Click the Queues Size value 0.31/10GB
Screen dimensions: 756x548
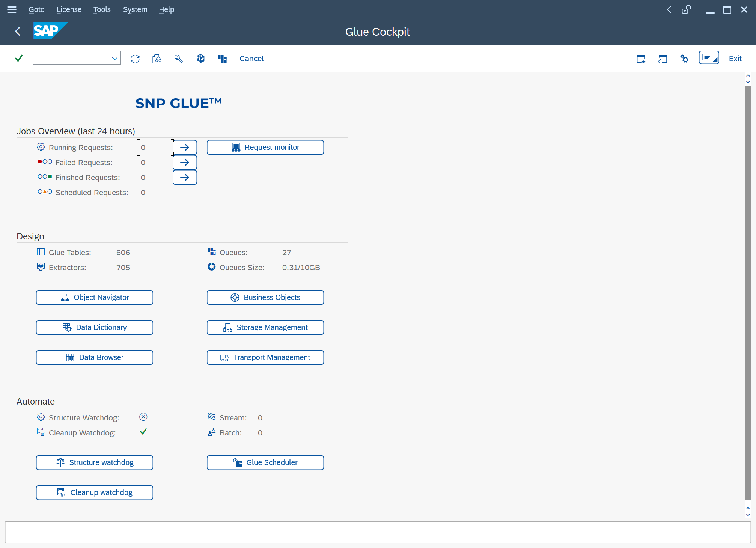click(x=301, y=268)
